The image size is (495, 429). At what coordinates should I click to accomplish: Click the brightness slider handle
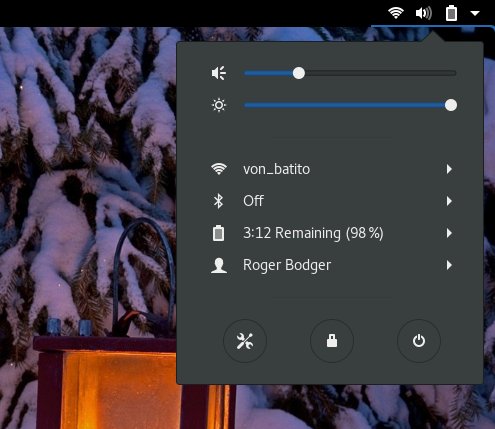click(451, 105)
